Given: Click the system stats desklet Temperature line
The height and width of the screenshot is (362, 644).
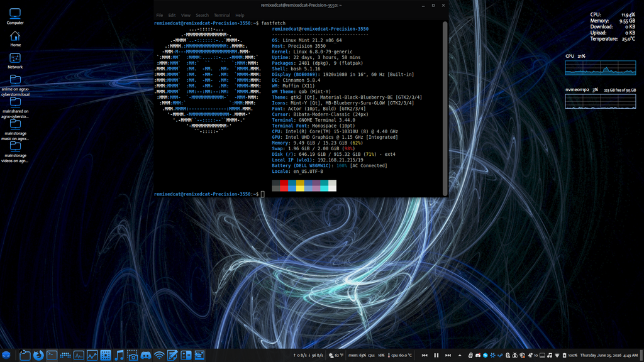Looking at the screenshot, I should (613, 39).
